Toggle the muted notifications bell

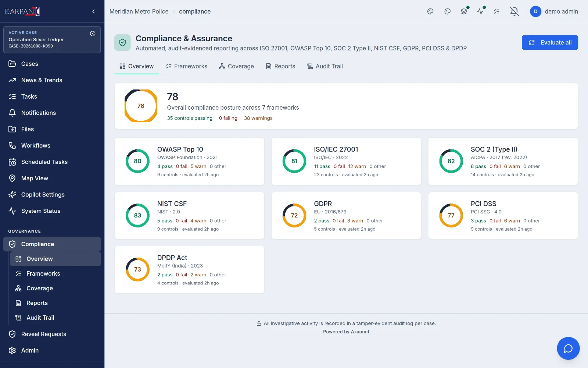(x=514, y=11)
